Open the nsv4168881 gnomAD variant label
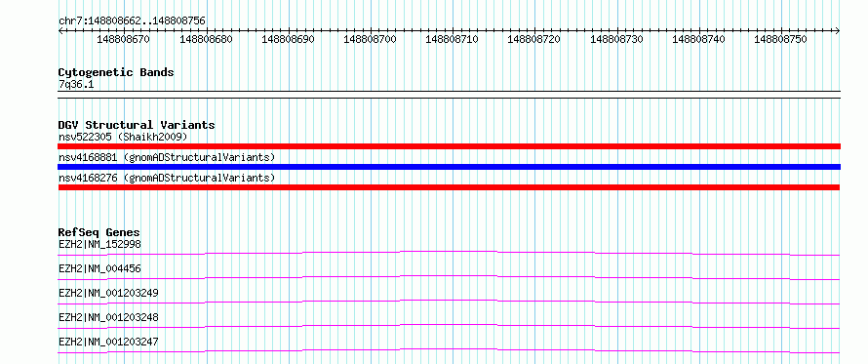This screenshot has width=868, height=364. (x=167, y=157)
